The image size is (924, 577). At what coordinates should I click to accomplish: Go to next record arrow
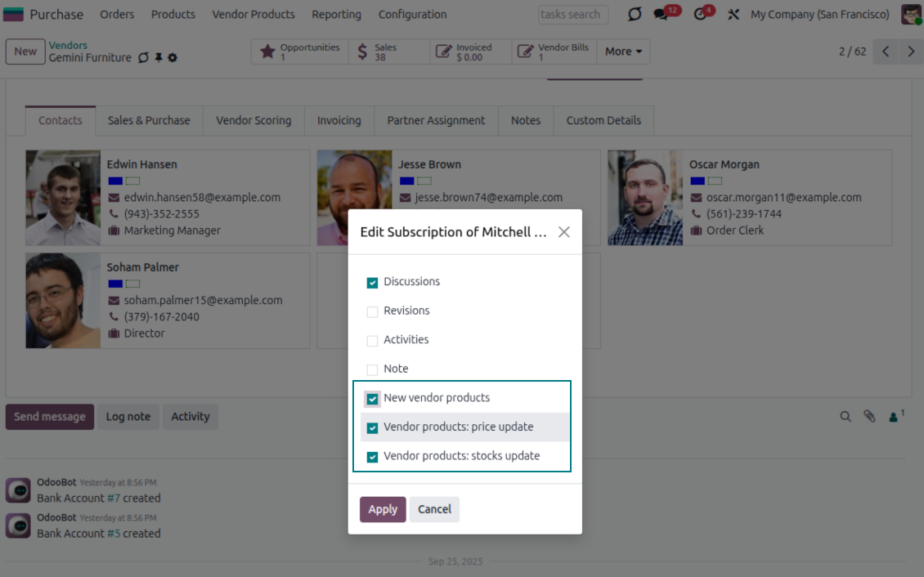tap(911, 51)
